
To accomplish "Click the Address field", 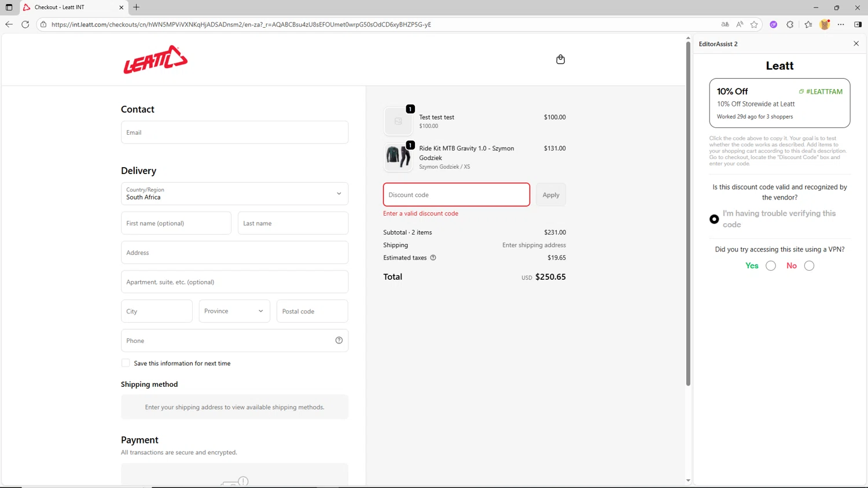I will click(234, 253).
